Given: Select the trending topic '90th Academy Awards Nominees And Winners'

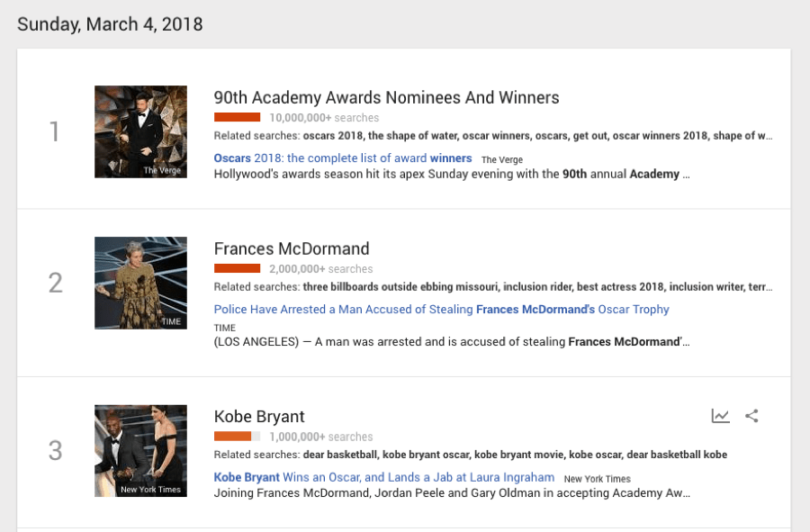Looking at the screenshot, I should tap(385, 97).
